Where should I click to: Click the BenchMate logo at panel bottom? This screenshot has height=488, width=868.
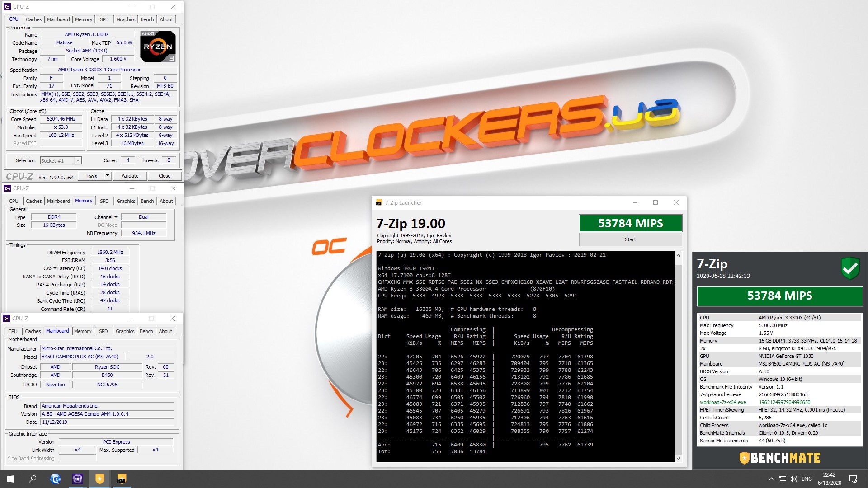coord(780,458)
